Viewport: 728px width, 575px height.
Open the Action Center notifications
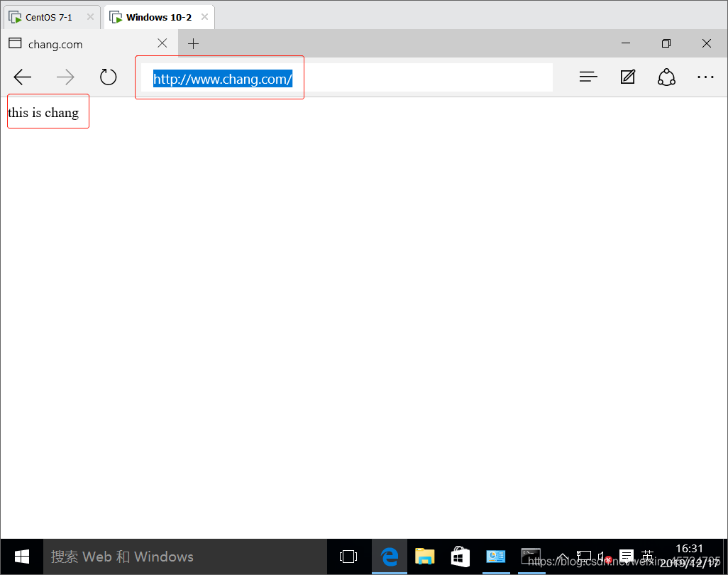point(627,556)
